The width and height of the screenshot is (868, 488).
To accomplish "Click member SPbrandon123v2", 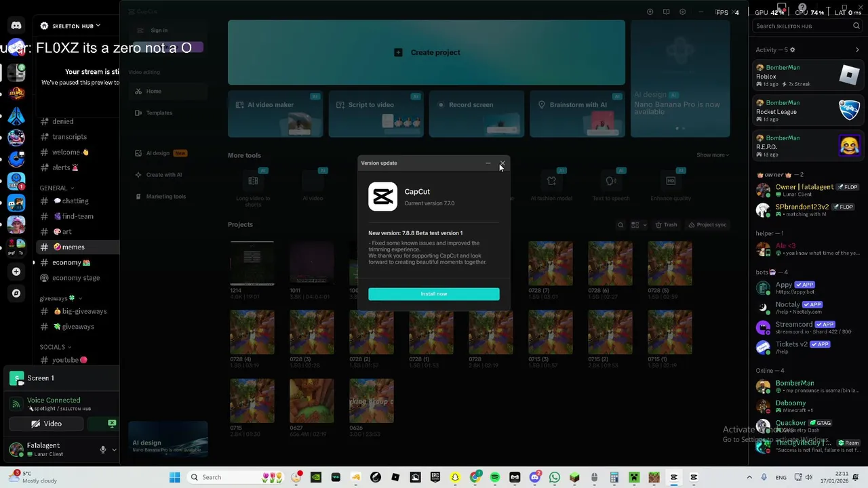I will 808,210.
